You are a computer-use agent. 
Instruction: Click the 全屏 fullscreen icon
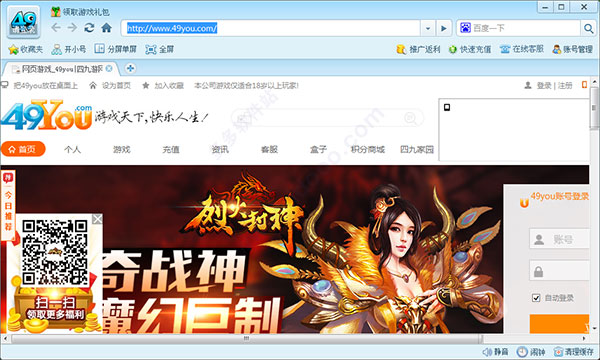point(151,49)
